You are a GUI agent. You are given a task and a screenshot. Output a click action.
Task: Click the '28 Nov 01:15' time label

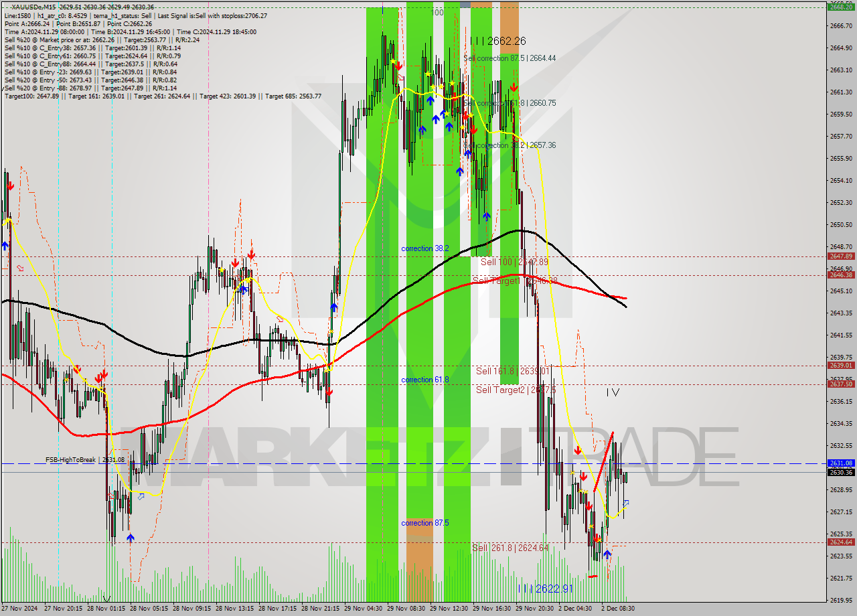point(106,609)
